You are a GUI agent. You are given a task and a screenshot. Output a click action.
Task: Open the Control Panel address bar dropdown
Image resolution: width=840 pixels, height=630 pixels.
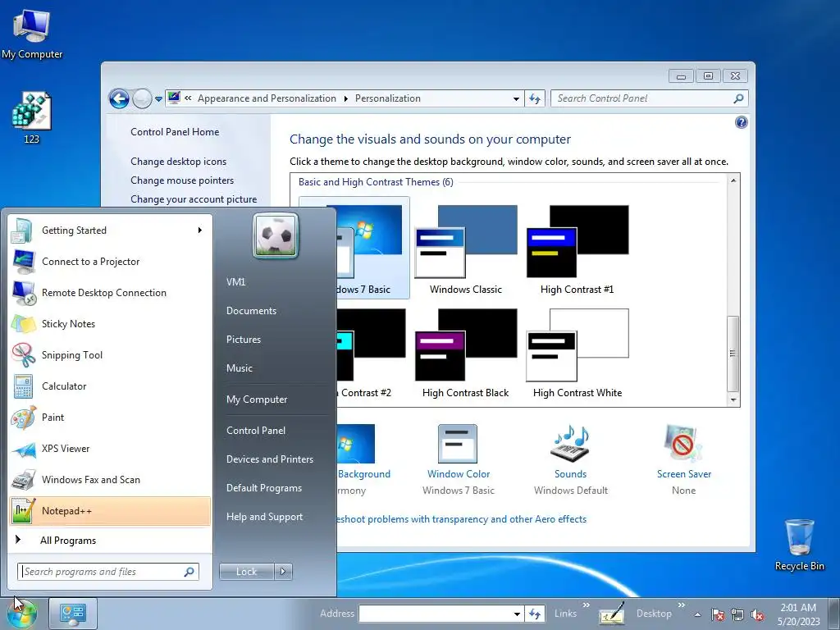click(516, 98)
